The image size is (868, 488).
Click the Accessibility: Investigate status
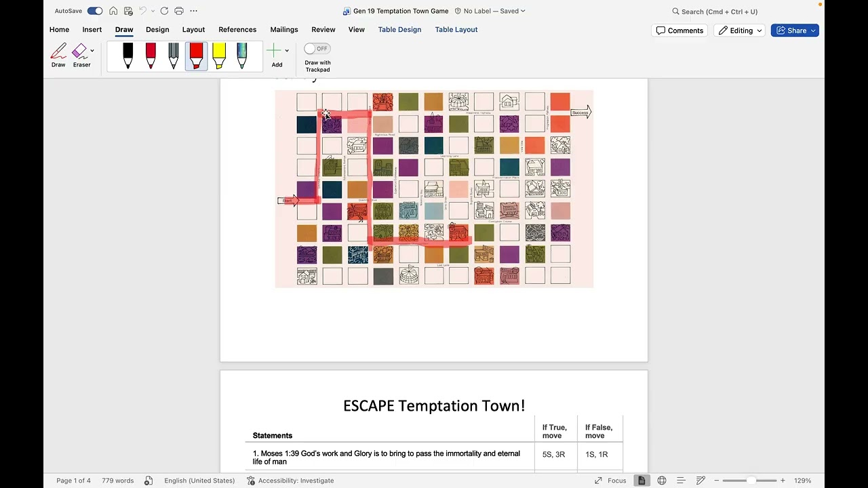[290, 481]
